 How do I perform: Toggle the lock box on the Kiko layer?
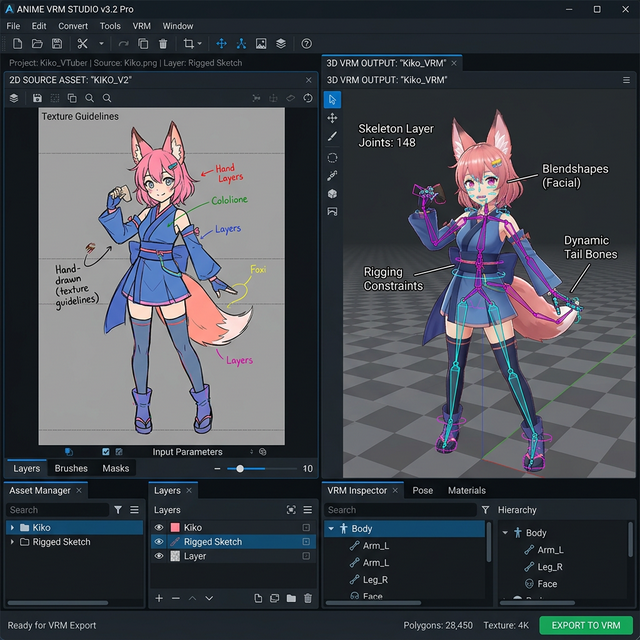[306, 527]
